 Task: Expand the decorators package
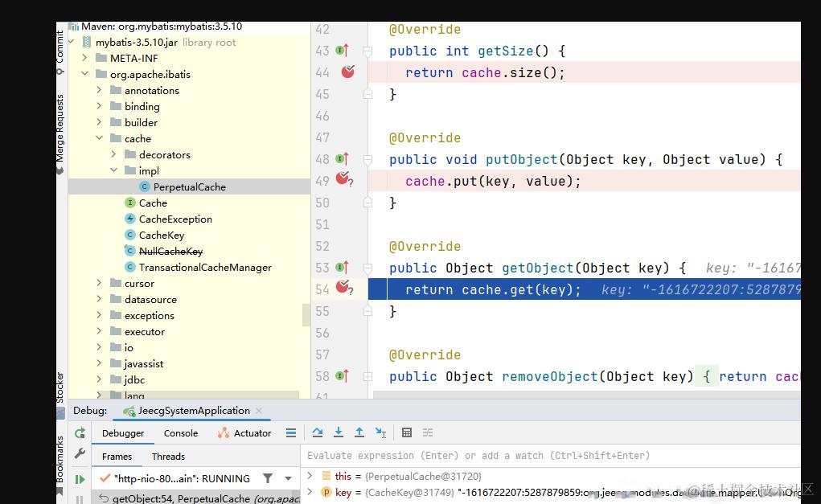[113, 154]
